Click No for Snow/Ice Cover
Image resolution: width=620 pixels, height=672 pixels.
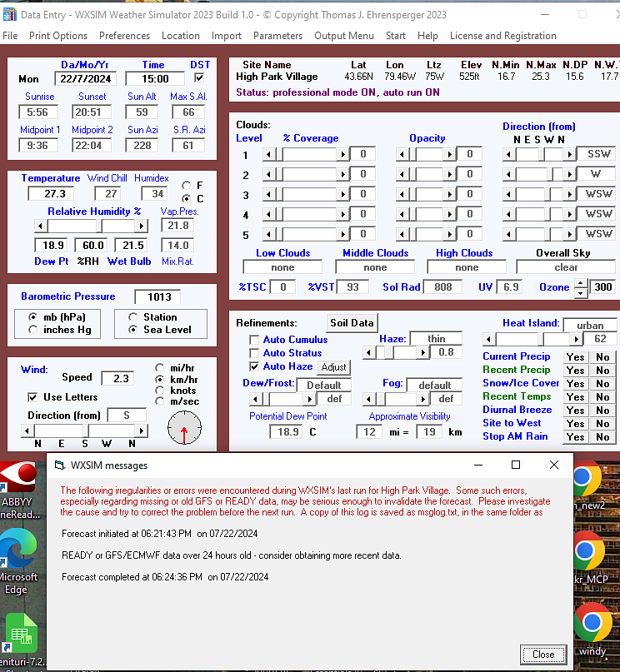tap(602, 384)
